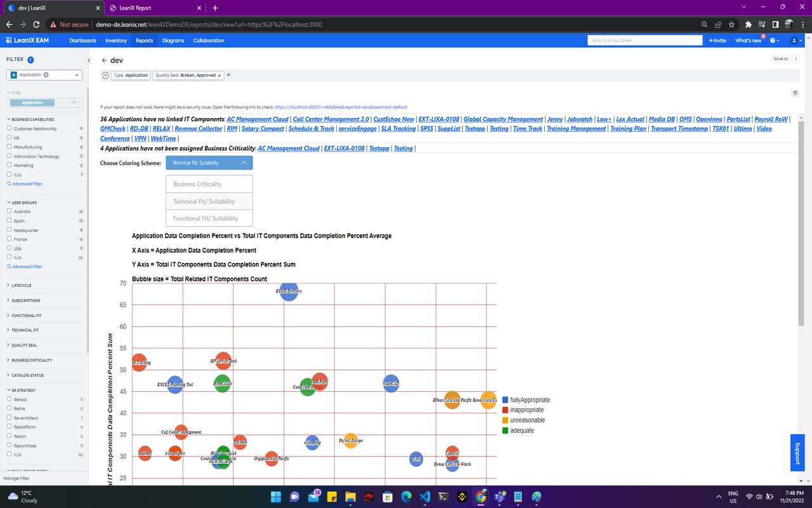
Task: Open the user profile menu
Action: [795, 40]
